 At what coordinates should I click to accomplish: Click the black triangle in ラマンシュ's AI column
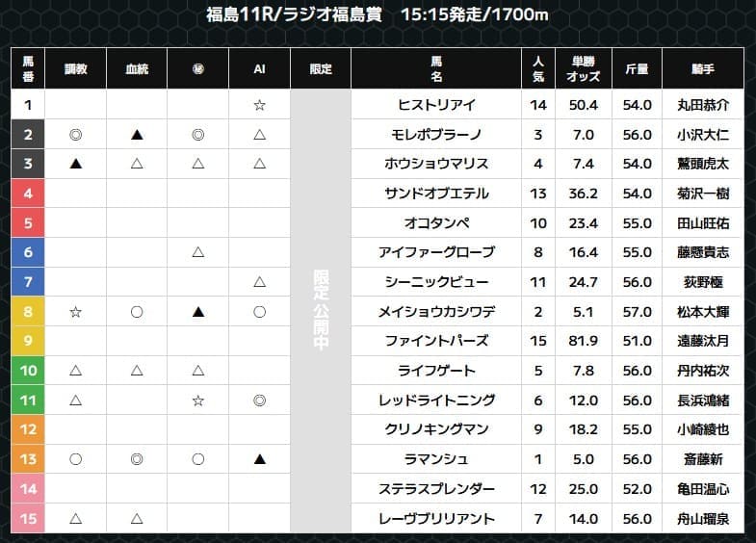(x=259, y=459)
